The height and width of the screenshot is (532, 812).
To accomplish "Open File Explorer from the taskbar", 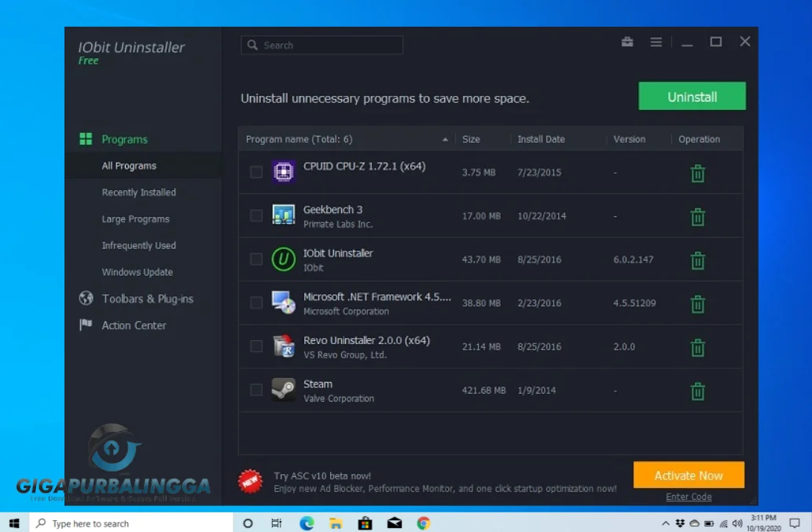I will point(336,523).
